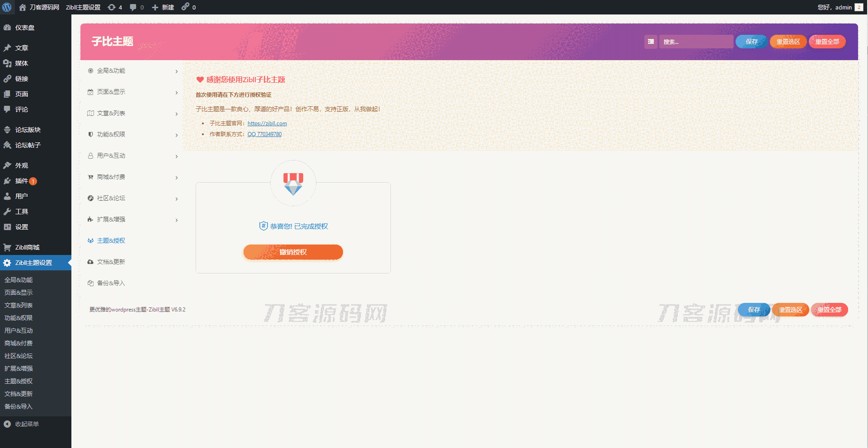This screenshot has width=868, height=448.
Task: Click the 论坛帖子 icon
Action: click(x=7, y=145)
